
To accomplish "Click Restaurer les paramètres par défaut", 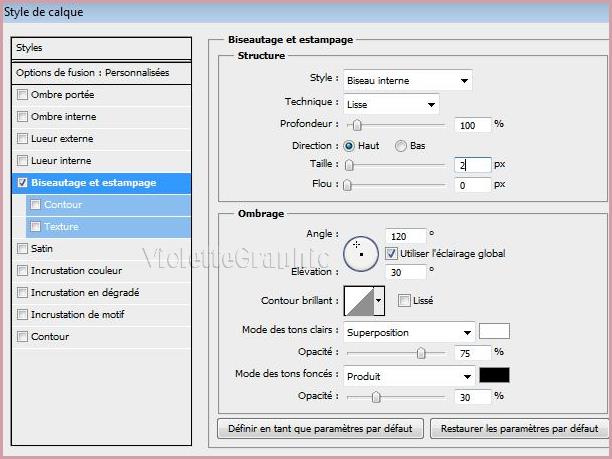I will pos(518,429).
